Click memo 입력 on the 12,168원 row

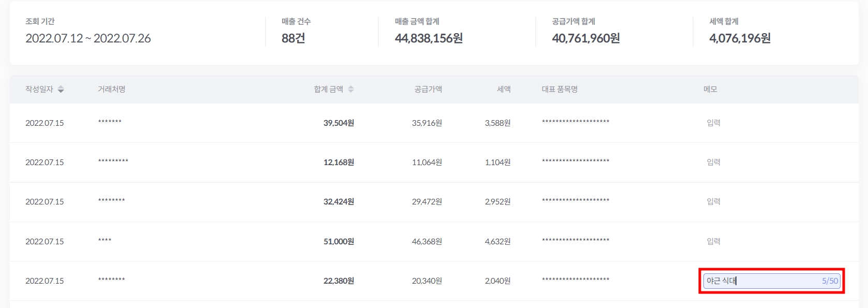coord(713,162)
